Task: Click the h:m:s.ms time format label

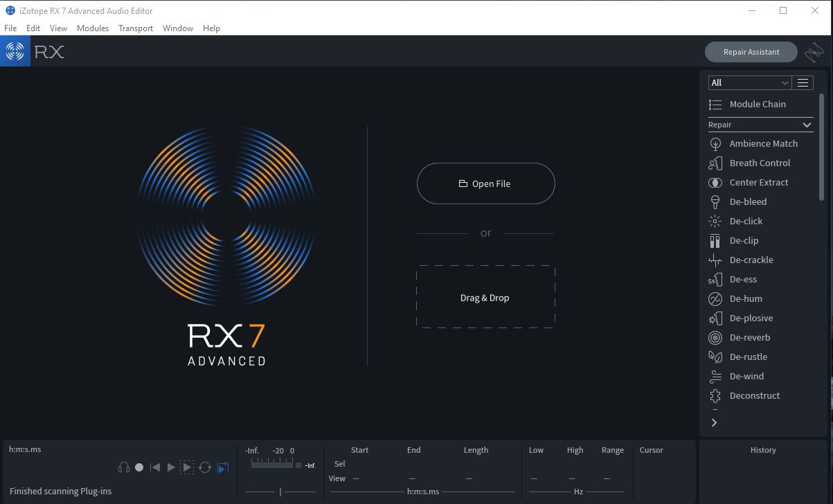Action: click(x=25, y=449)
